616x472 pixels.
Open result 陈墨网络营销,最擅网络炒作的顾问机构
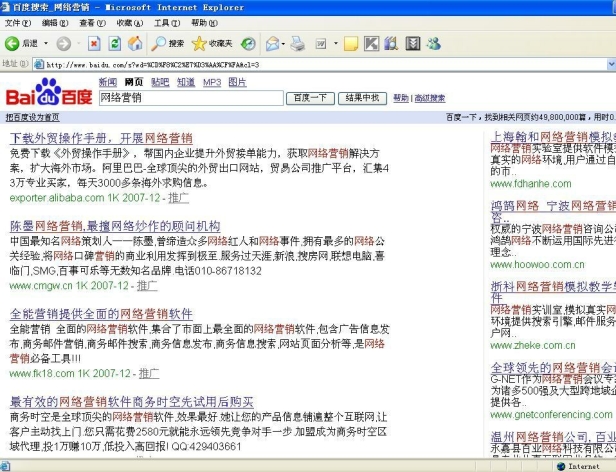pos(115,226)
